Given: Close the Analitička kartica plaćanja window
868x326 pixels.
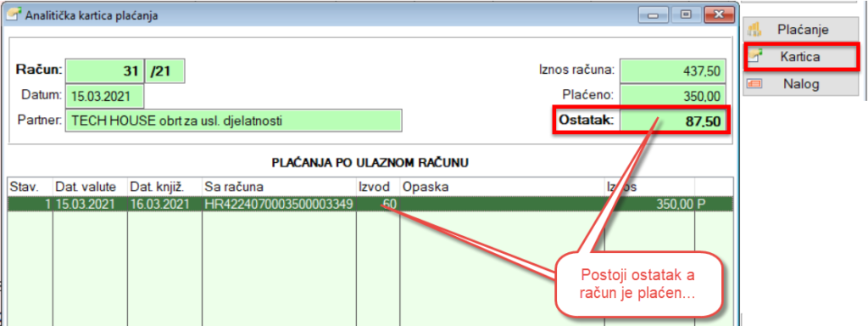Looking at the screenshot, I should tap(719, 15).
